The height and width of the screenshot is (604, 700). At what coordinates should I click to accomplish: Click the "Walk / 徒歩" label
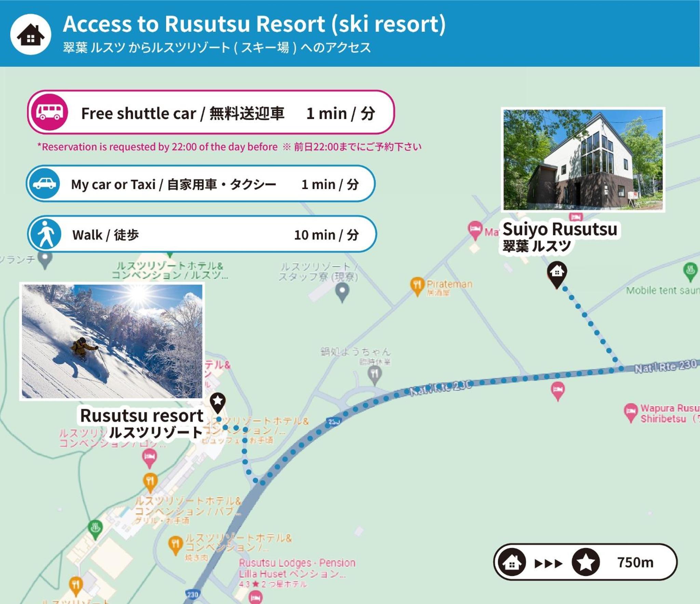[106, 235]
